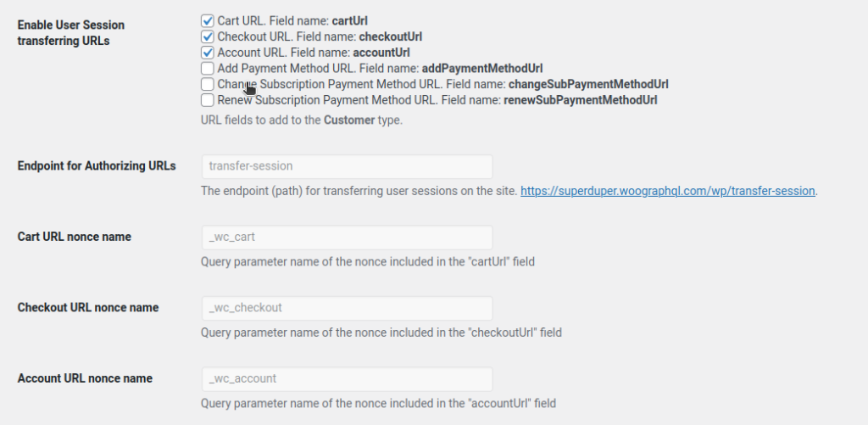This screenshot has width=868, height=425.
Task: Click into the _wc_account nonce input
Action: [x=347, y=378]
